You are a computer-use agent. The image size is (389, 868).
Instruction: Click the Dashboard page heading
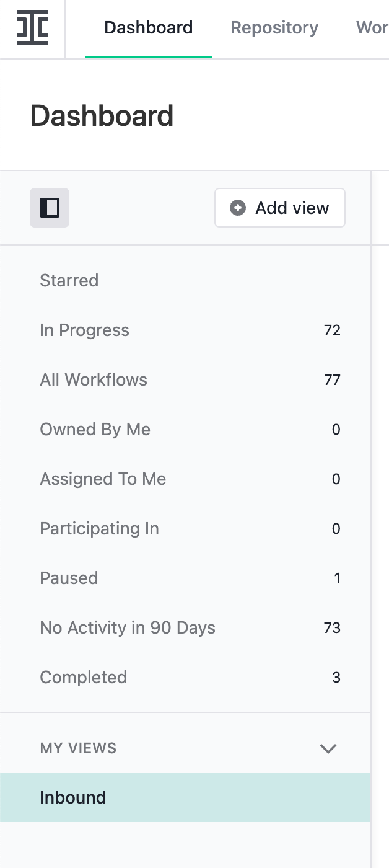(x=102, y=115)
